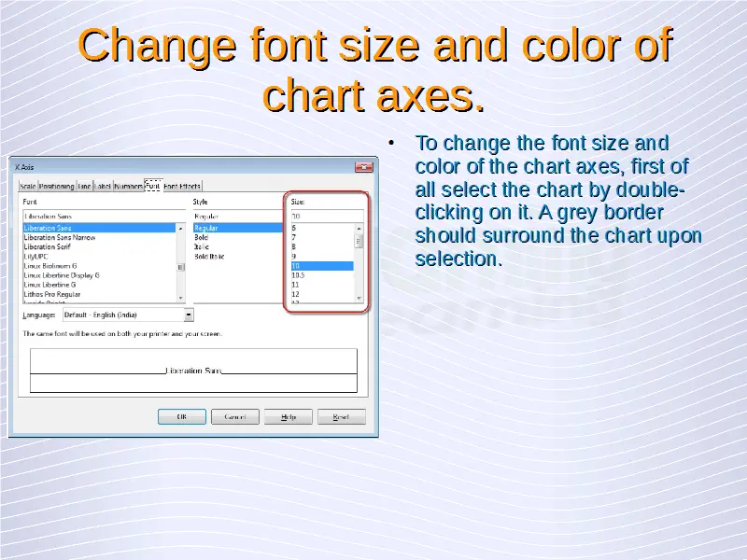Expand the Language dropdown
747x560 pixels.
189,315
